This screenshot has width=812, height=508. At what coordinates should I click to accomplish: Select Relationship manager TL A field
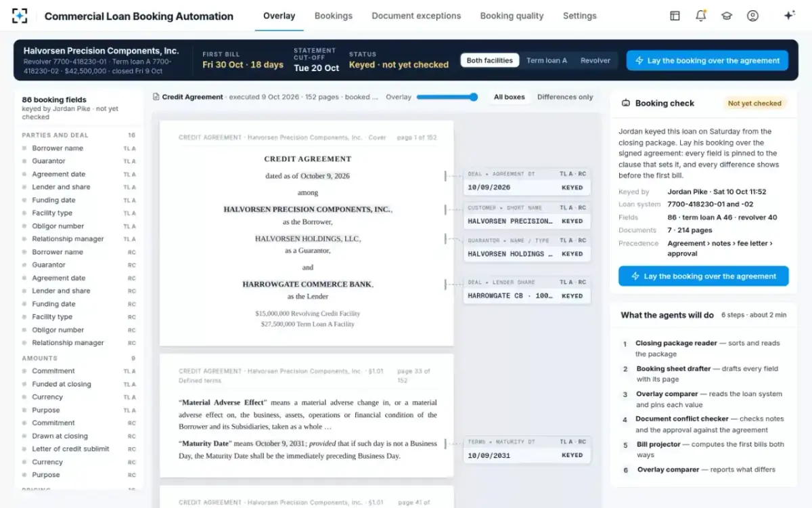coord(79,239)
